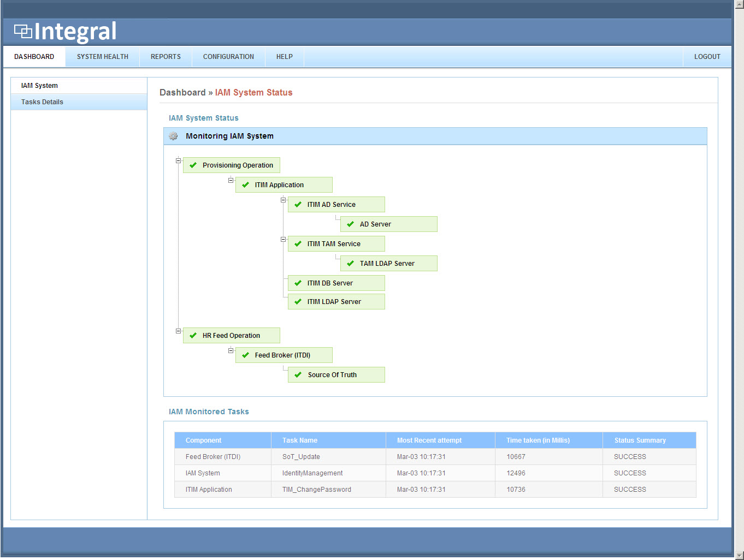Click the green check on ITIM AD Service
The image size is (744, 560).
point(298,205)
